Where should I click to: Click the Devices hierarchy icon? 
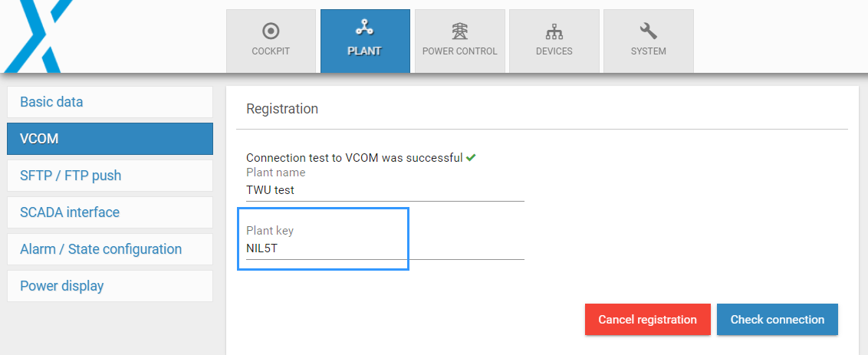coord(554,31)
